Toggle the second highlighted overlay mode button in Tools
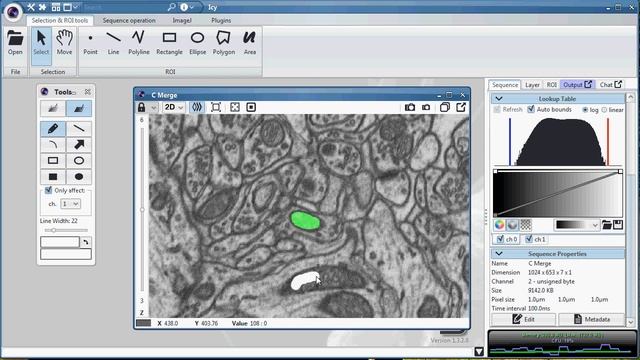Viewport: 640px width, 360px height. tap(79, 109)
